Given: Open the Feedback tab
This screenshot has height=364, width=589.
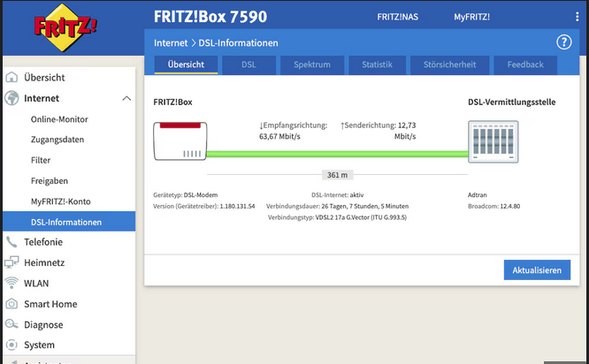Looking at the screenshot, I should 525,64.
